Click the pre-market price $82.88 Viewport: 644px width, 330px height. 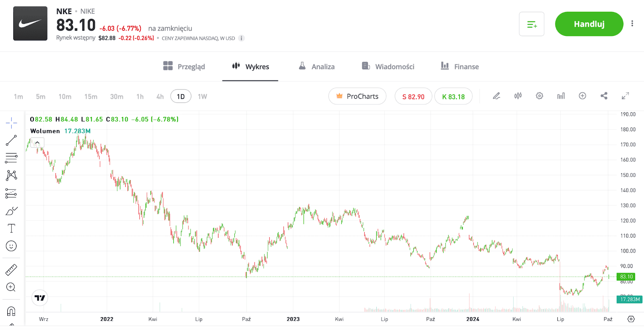tap(107, 38)
